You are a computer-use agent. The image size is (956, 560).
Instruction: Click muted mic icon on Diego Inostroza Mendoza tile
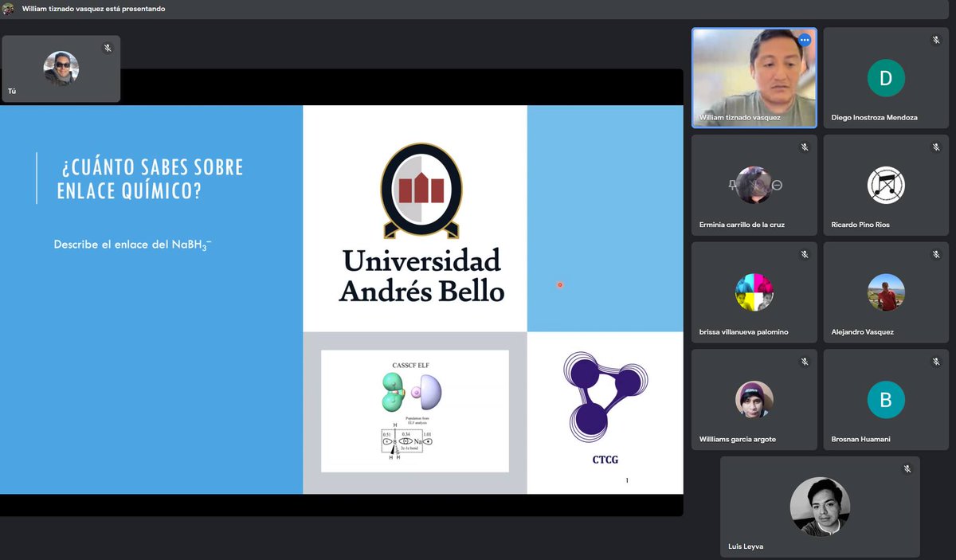[x=936, y=40]
